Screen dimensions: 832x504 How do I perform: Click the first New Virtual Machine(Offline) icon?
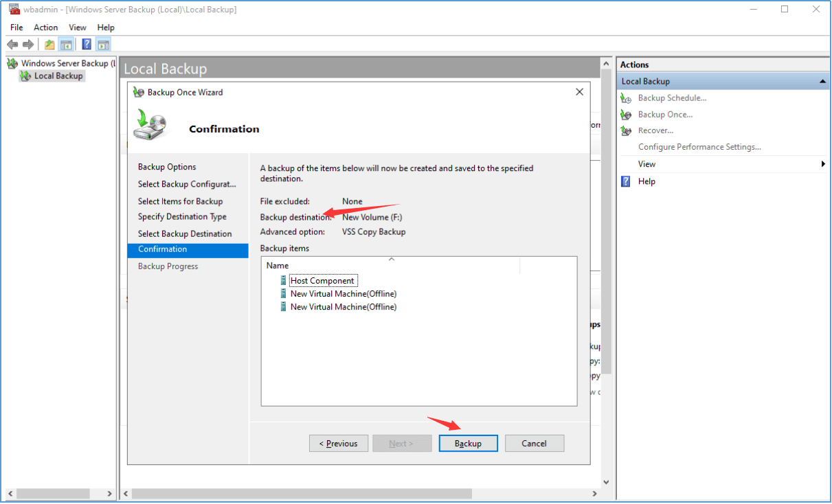283,293
